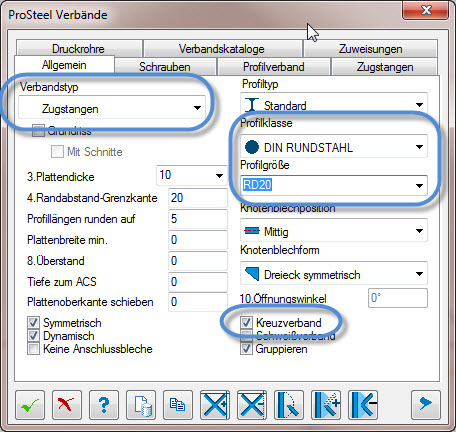
Task: Toggle the Kreuzverband checkbox
Action: pos(246,323)
